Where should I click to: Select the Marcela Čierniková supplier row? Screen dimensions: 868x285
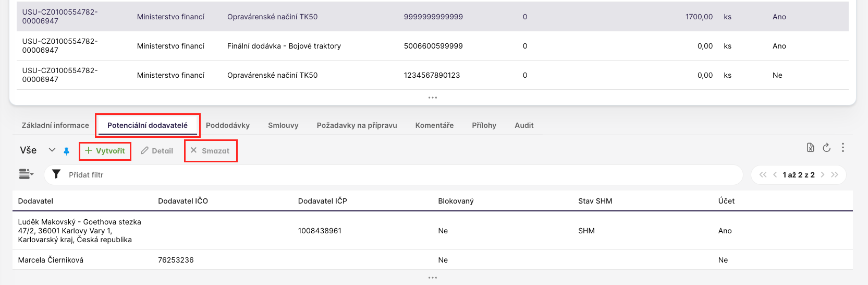pyautogui.click(x=51, y=260)
